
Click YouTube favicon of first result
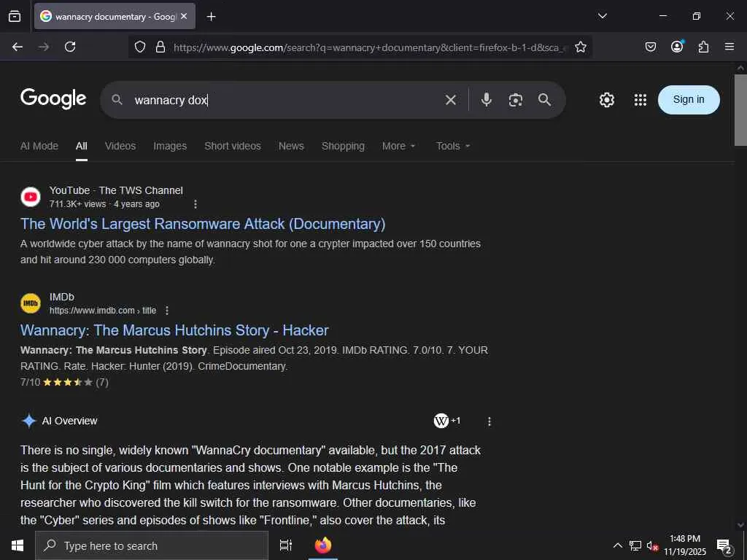31,197
